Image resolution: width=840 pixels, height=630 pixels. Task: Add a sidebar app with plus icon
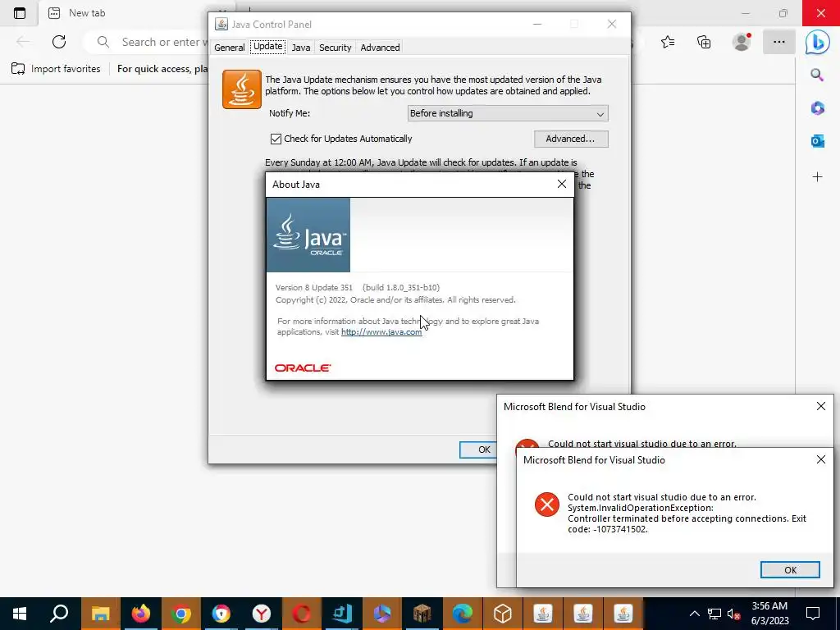click(818, 177)
